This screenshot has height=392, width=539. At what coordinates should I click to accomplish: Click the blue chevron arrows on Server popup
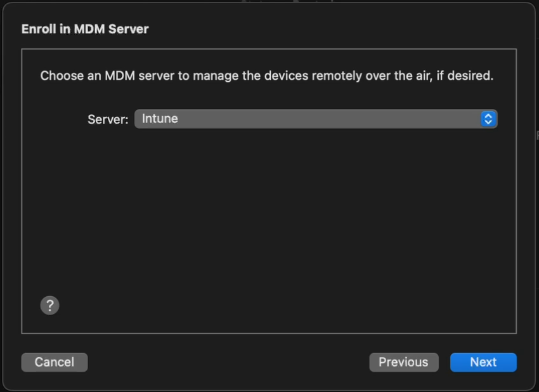[488, 119]
